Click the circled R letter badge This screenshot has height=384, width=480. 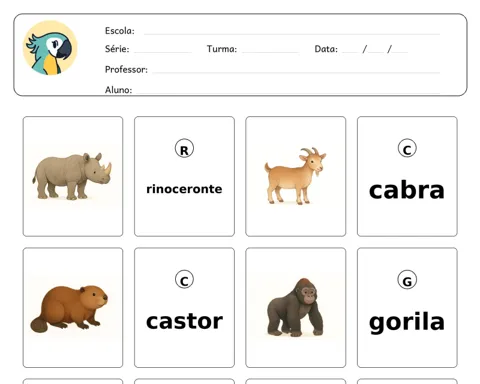pyautogui.click(x=184, y=149)
